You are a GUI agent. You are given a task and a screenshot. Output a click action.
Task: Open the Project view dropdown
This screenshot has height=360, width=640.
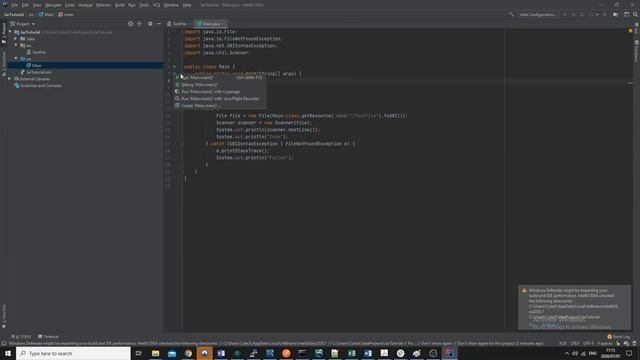(23, 24)
